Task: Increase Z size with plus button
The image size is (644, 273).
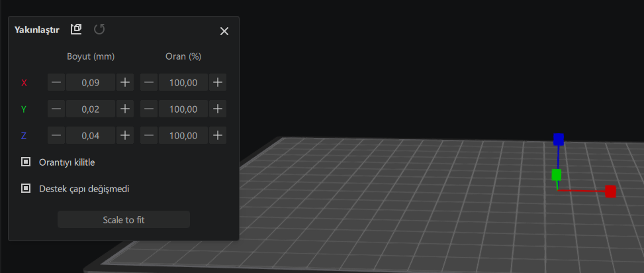Action: (x=125, y=135)
